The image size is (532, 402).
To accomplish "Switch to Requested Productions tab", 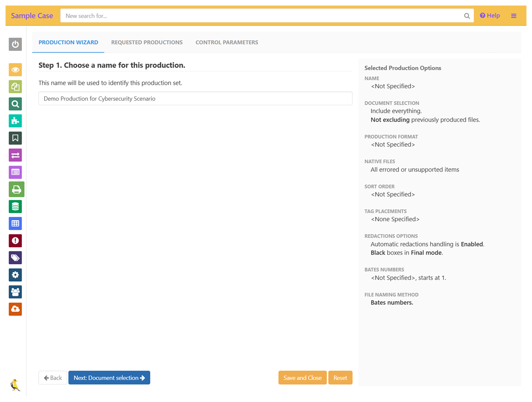I will click(147, 42).
